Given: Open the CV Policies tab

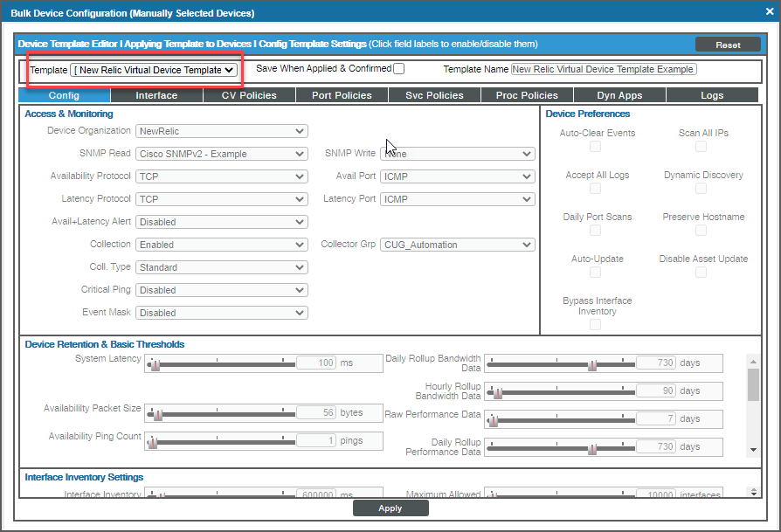Looking at the screenshot, I should pyautogui.click(x=249, y=95).
